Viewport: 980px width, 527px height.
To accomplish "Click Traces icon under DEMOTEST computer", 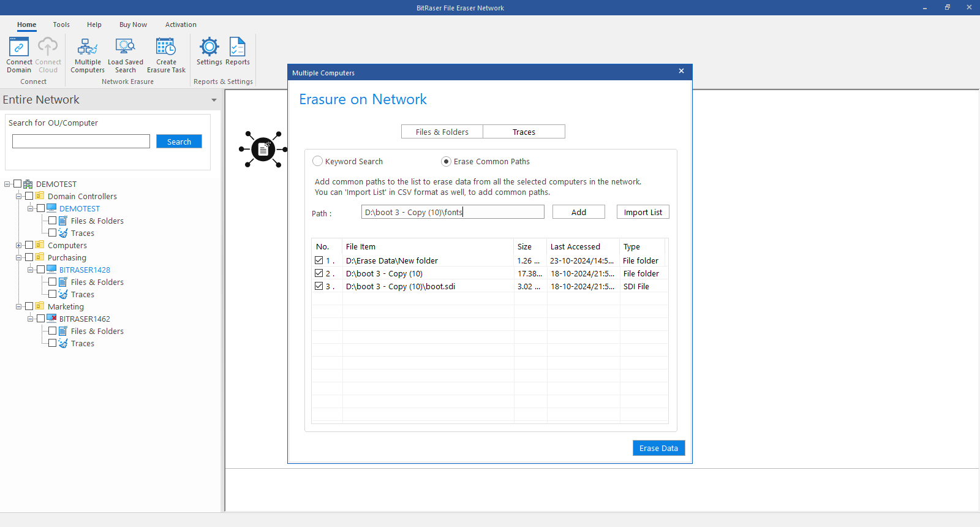I will tap(63, 233).
